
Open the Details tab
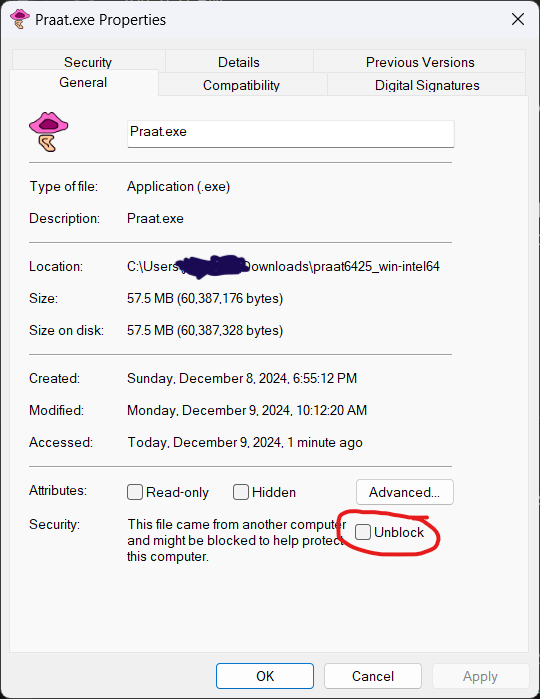pos(239,62)
